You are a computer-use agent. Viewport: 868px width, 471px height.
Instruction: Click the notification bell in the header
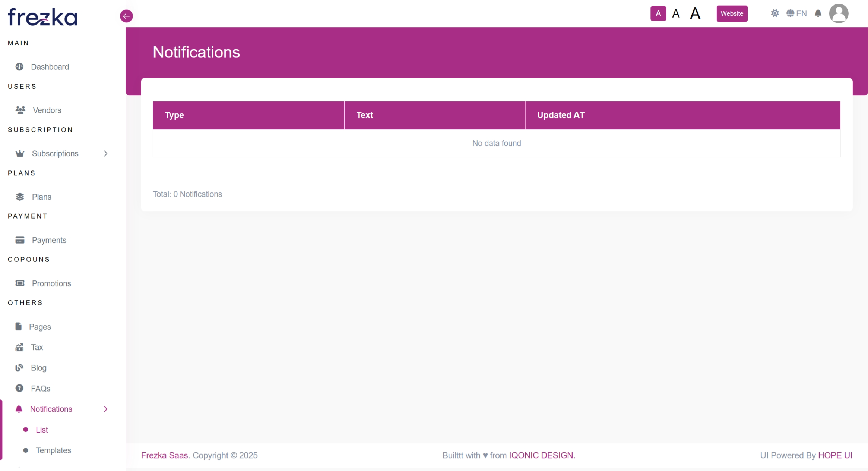818,14
